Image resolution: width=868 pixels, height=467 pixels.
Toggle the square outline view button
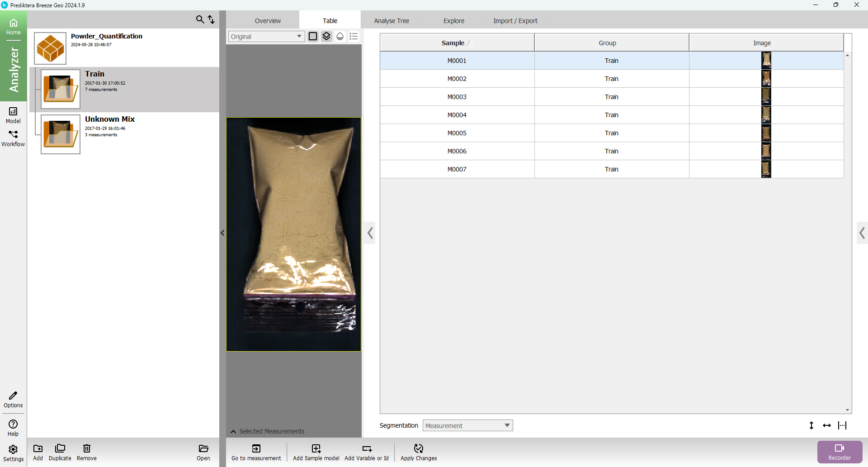pos(313,36)
